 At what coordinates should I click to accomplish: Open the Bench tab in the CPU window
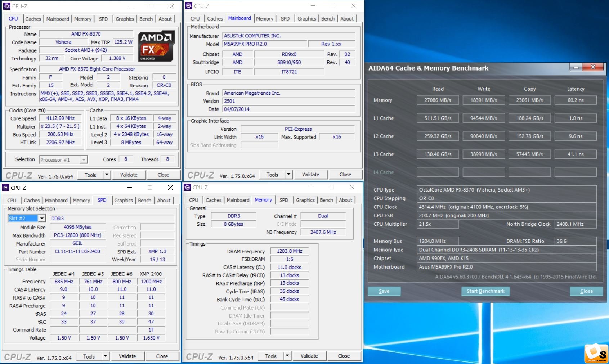pyautogui.click(x=146, y=19)
